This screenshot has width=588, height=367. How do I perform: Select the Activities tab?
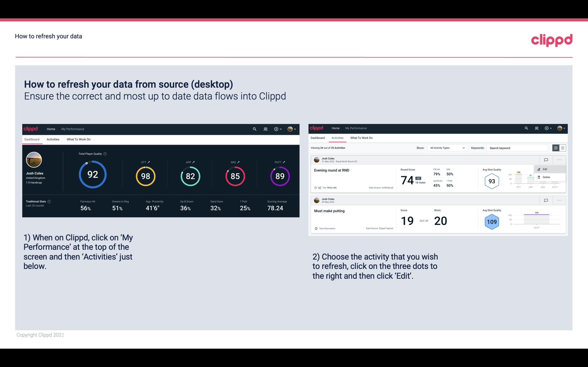tap(53, 139)
